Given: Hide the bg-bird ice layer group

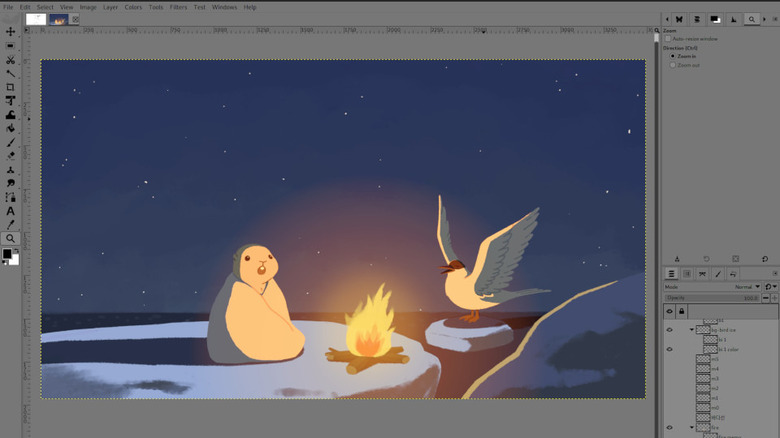Looking at the screenshot, I should click(670, 329).
